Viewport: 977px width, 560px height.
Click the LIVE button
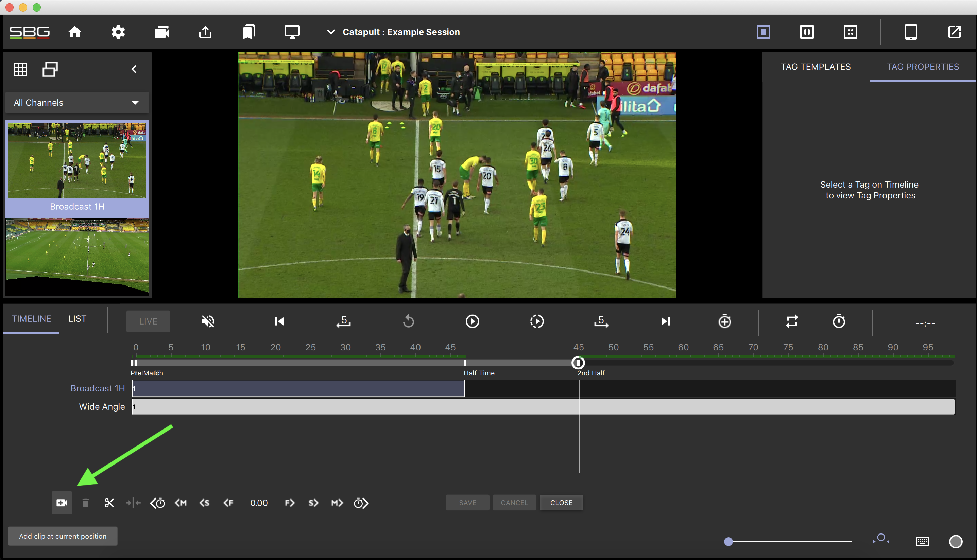(x=148, y=321)
